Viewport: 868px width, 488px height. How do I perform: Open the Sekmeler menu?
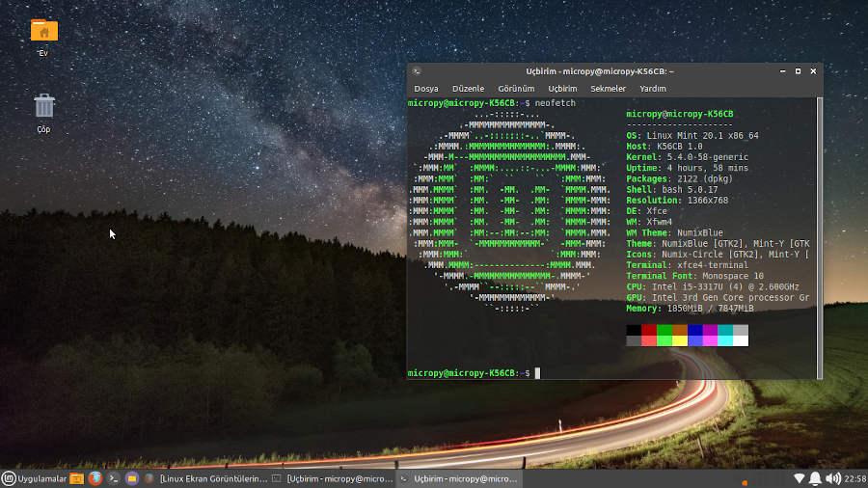[x=608, y=89]
